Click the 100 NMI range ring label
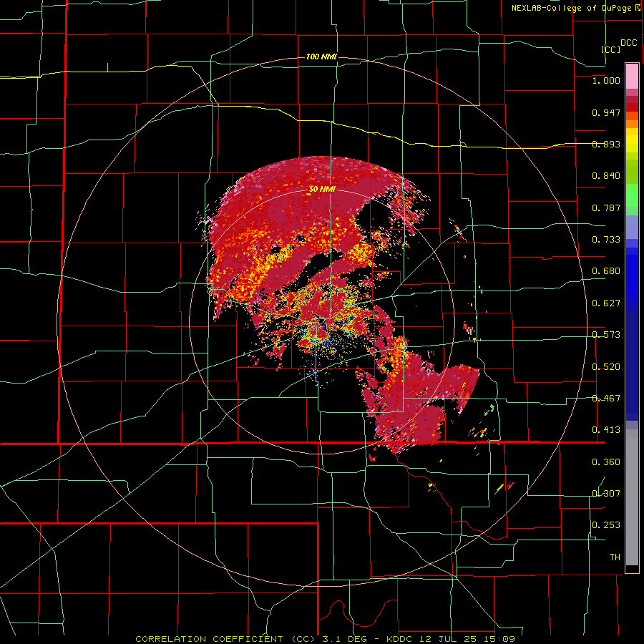Viewport: 644px width, 644px height. pos(321,57)
